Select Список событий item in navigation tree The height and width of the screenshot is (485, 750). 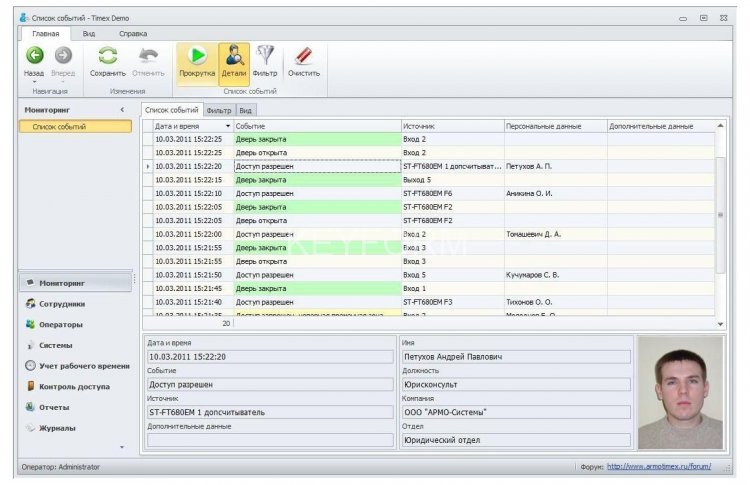coord(59,127)
